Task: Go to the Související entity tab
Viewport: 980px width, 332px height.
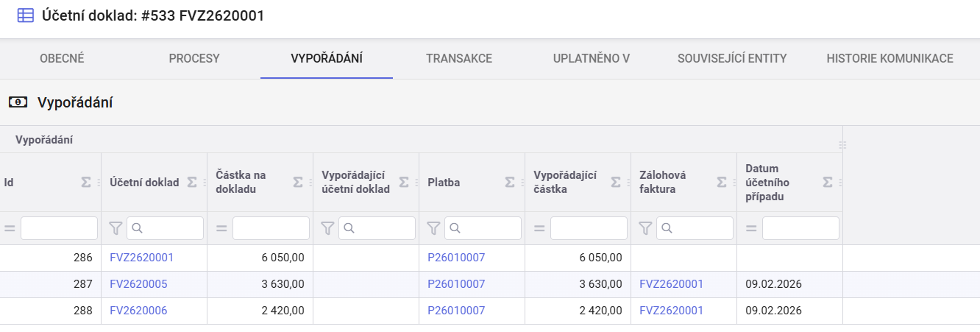Action: tap(731, 59)
